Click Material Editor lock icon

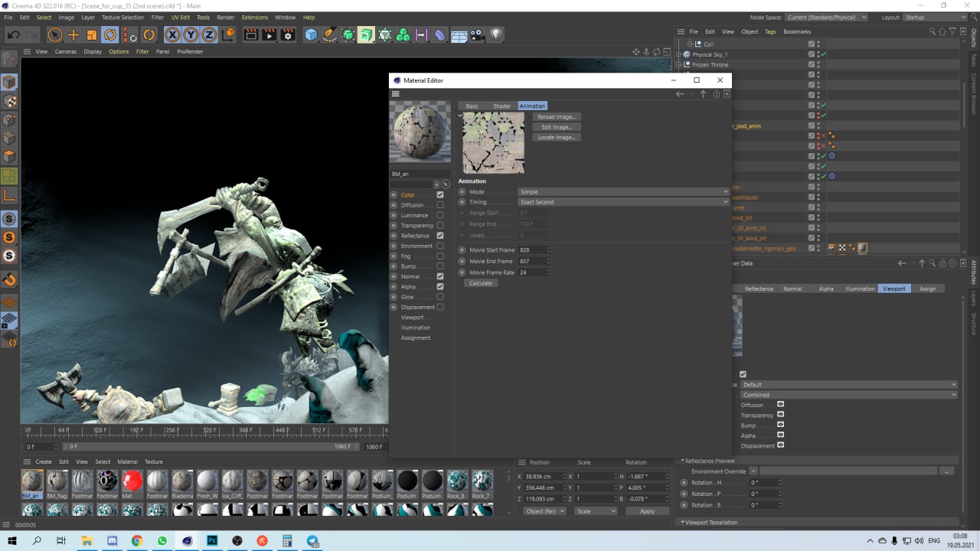pyautogui.click(x=716, y=93)
